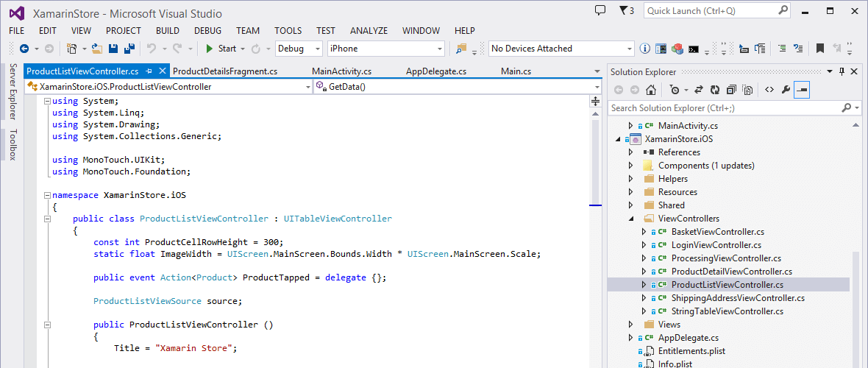The width and height of the screenshot is (868, 368).
Task: Open Properties via the wrench icon
Action: pos(786,90)
